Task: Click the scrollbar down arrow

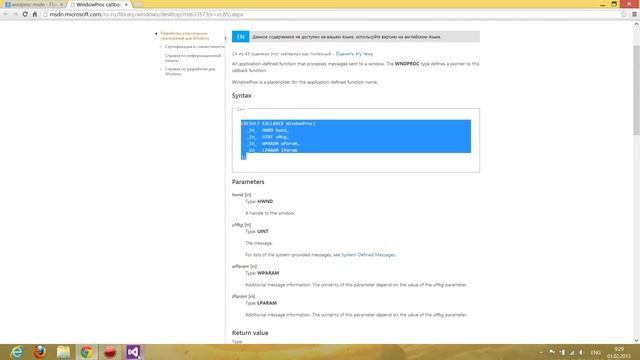Action: (636, 340)
